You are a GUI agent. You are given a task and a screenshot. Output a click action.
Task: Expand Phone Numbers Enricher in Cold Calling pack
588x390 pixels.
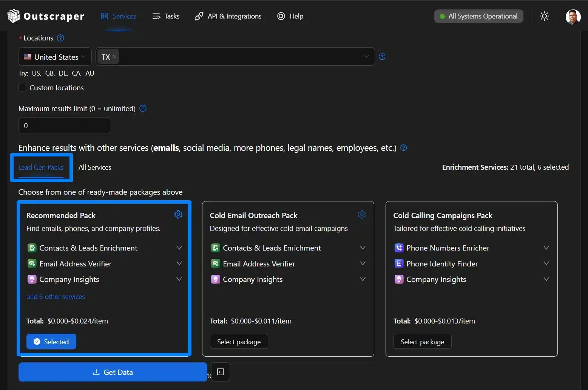click(546, 248)
